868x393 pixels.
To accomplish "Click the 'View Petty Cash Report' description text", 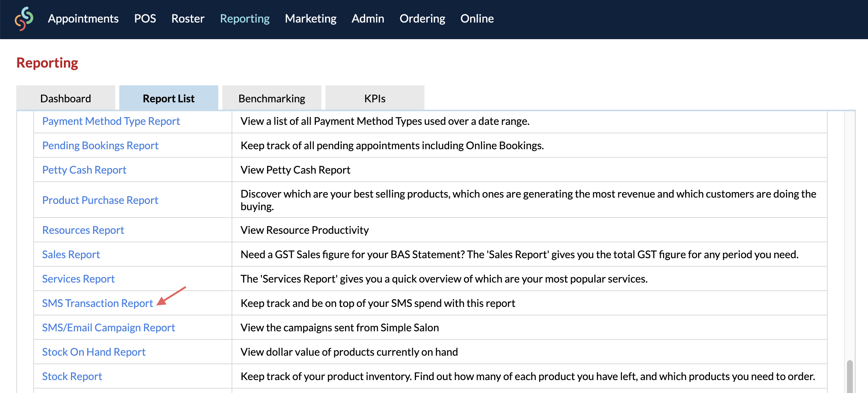I will tap(295, 170).
